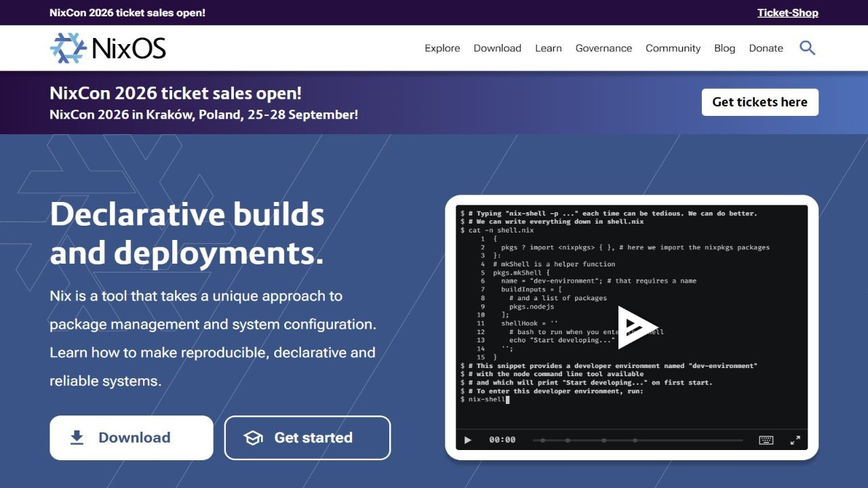This screenshot has height=488, width=868.
Task: Click the 'Declarative builds and deployments.' heading
Action: pos(187,234)
